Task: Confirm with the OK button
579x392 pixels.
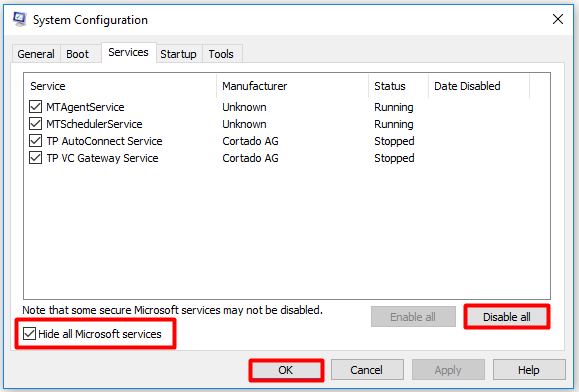Action: coord(286,370)
